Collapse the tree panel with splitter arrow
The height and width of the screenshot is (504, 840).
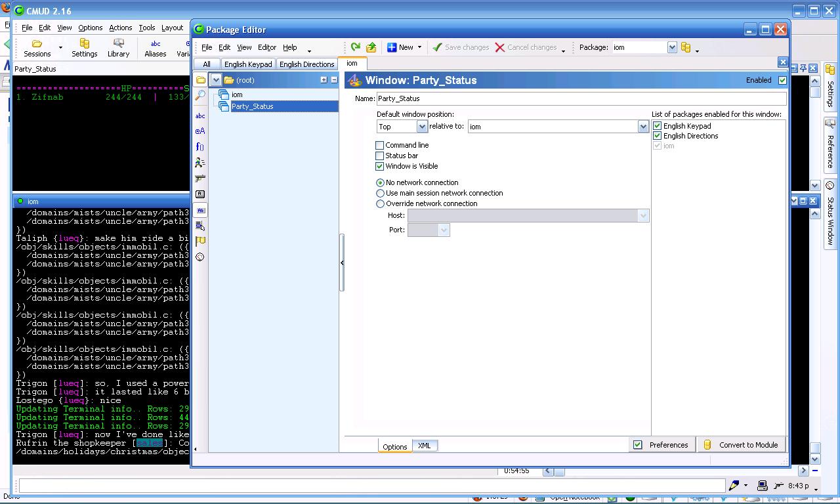pyautogui.click(x=342, y=262)
